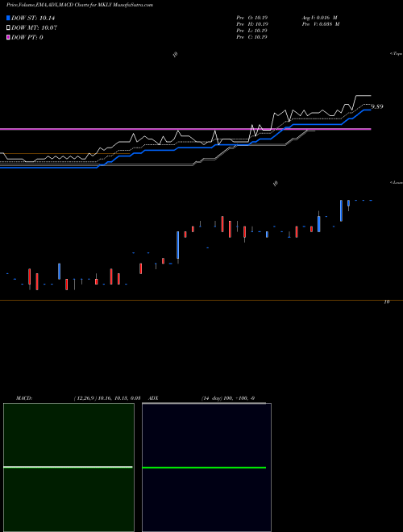Click the 'Pre H: 10.19' value
The width and height of the screenshot is (403, 532).
[x=252, y=24]
